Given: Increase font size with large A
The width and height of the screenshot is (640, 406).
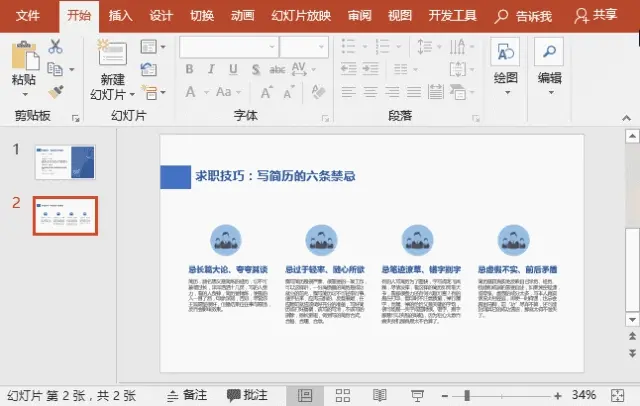Looking at the screenshot, I should click(x=266, y=92).
